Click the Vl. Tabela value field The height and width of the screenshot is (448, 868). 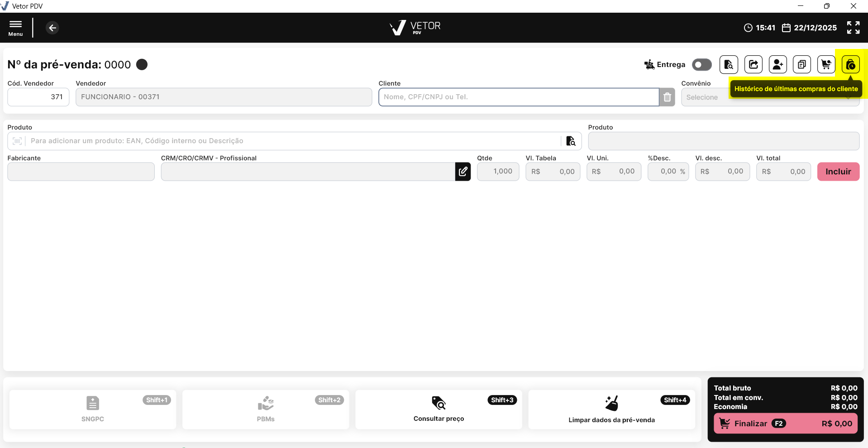click(x=553, y=172)
